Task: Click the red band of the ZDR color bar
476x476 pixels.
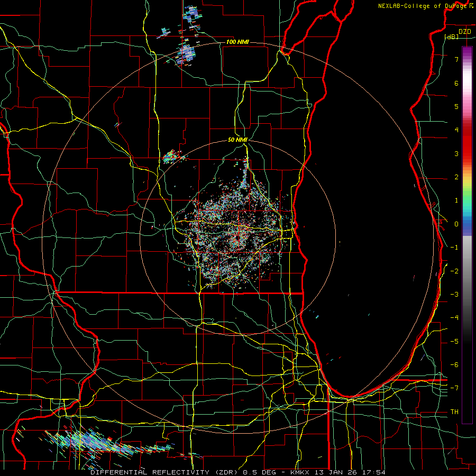Action: tap(467, 143)
